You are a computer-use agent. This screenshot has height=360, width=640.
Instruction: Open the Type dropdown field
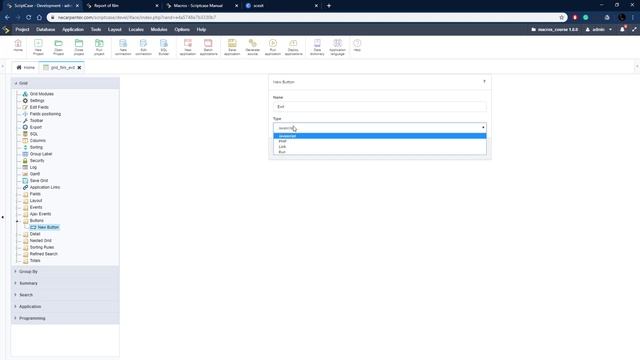tap(380, 128)
